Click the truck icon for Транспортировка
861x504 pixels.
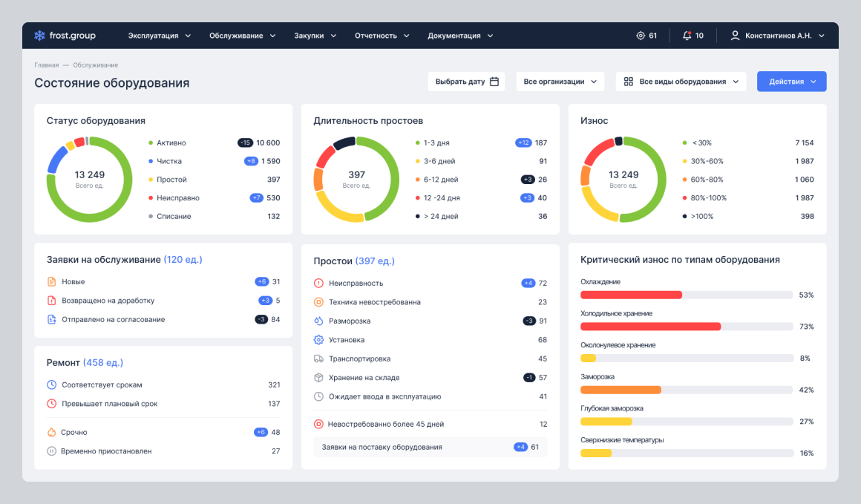[318, 359]
